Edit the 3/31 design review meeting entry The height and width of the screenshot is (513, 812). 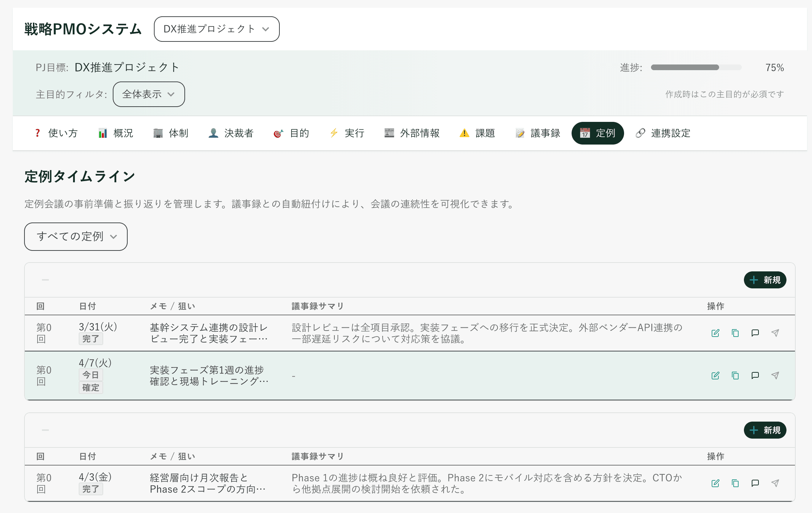(716, 333)
